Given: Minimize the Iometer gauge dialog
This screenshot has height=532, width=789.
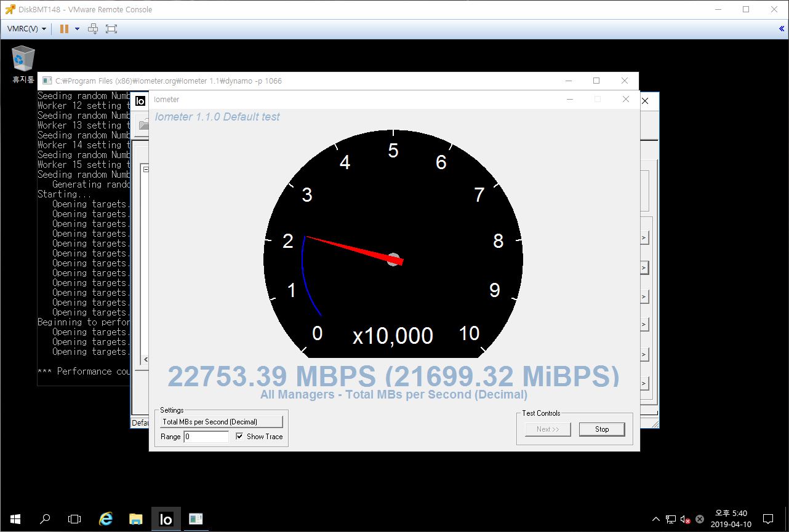Looking at the screenshot, I should coord(569,99).
